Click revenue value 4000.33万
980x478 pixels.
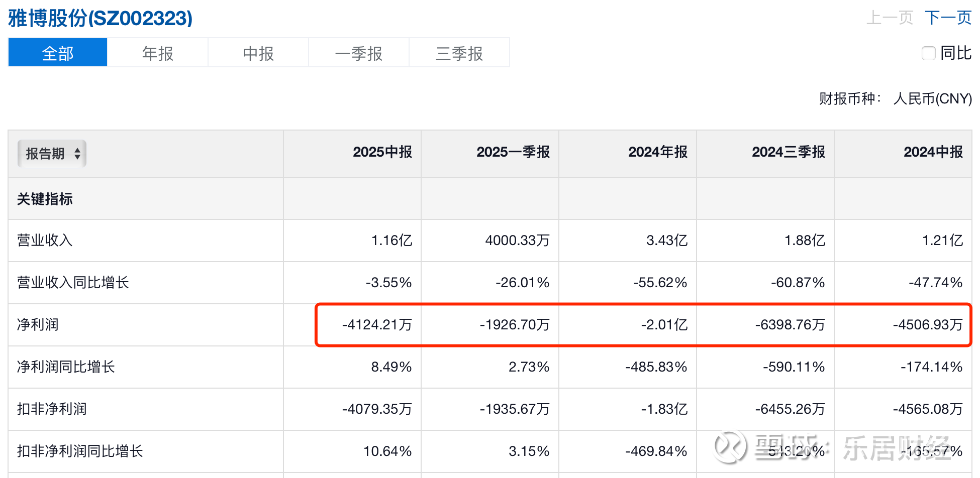coord(517,241)
